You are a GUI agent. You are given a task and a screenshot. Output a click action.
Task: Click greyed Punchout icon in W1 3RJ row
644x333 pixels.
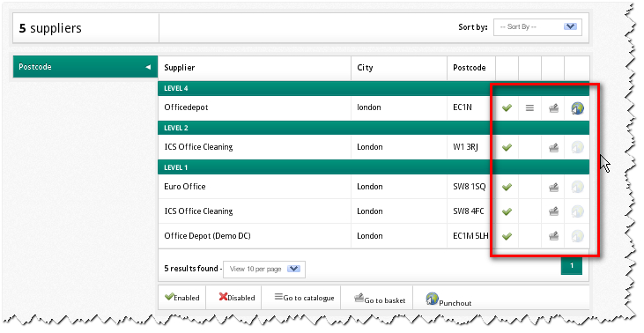(577, 147)
